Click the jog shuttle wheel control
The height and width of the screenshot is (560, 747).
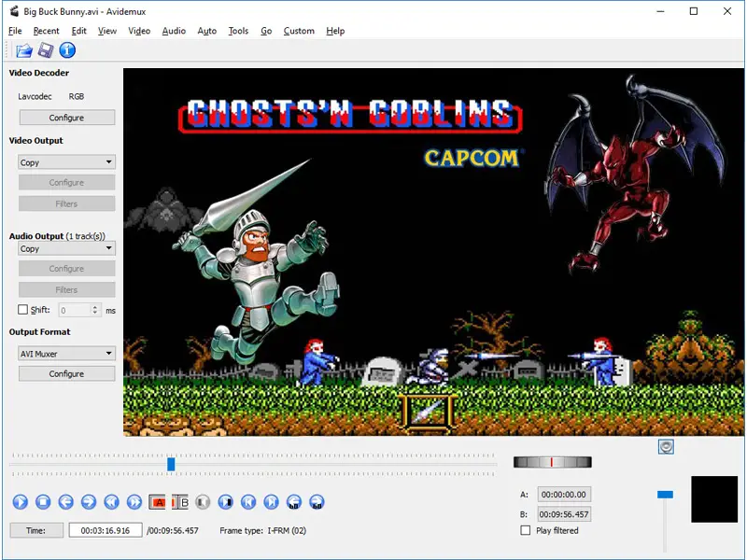point(552,462)
